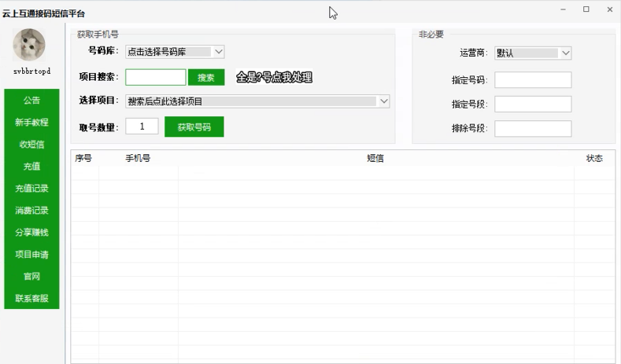Click the 指定号码 input field
This screenshot has height=364, width=621.
click(533, 80)
